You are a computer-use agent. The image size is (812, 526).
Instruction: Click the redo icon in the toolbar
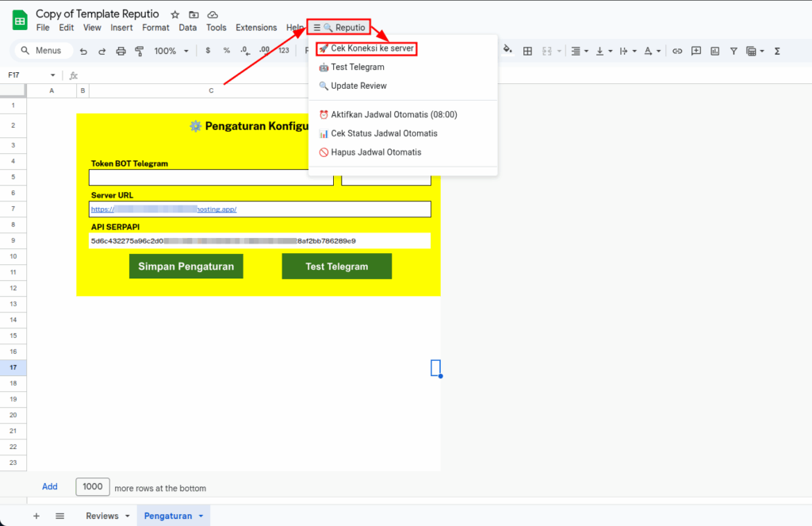coord(101,51)
